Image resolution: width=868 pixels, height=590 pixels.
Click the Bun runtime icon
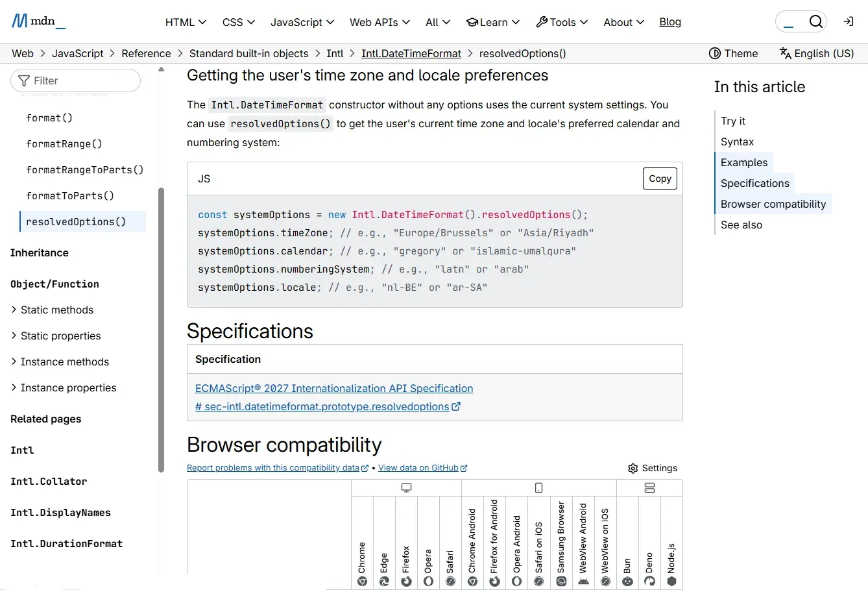(627, 582)
